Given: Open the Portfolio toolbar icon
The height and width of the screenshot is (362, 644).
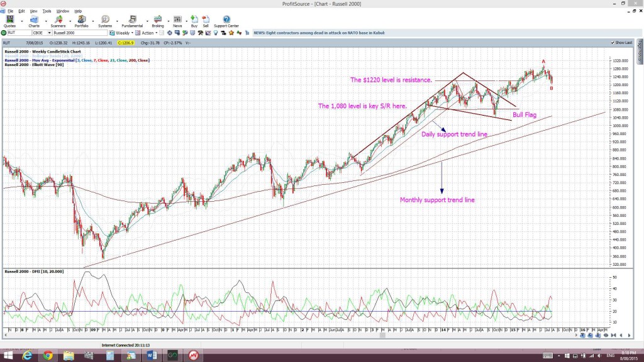Looking at the screenshot, I should [81, 21].
